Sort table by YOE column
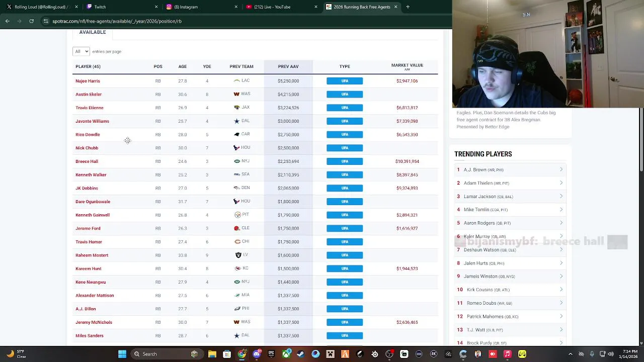The height and width of the screenshot is (362, 644). tap(207, 66)
